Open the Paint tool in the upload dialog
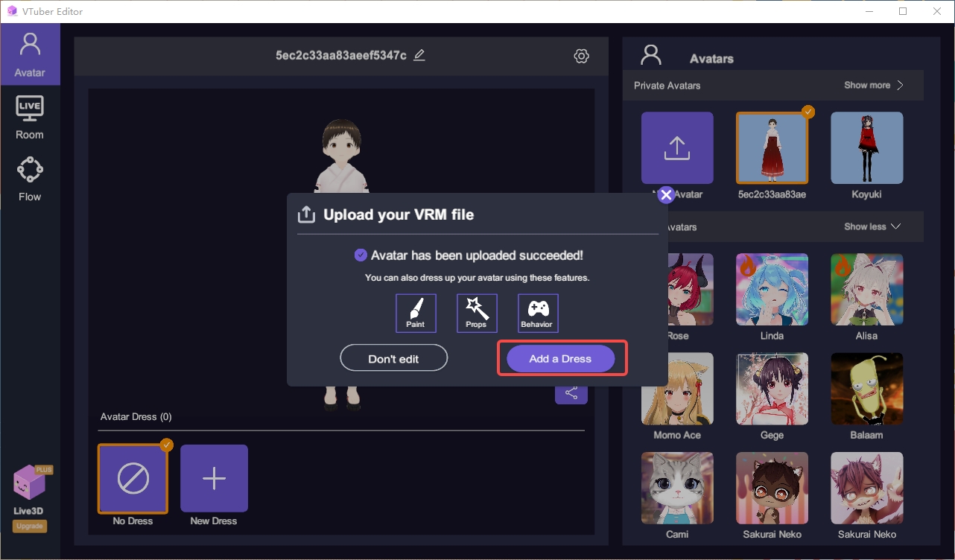The width and height of the screenshot is (955, 560). pos(416,313)
